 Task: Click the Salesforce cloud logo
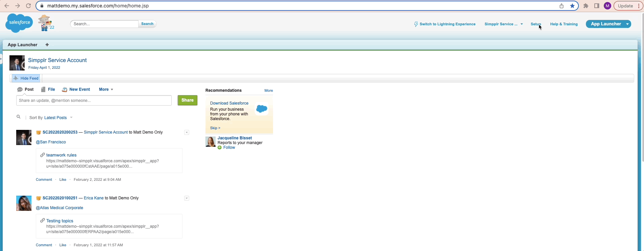[19, 23]
